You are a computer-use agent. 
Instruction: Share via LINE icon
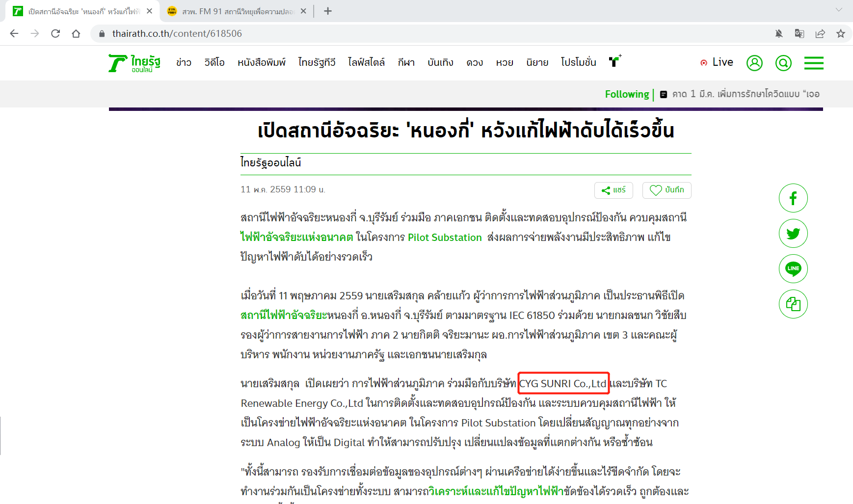[793, 268]
